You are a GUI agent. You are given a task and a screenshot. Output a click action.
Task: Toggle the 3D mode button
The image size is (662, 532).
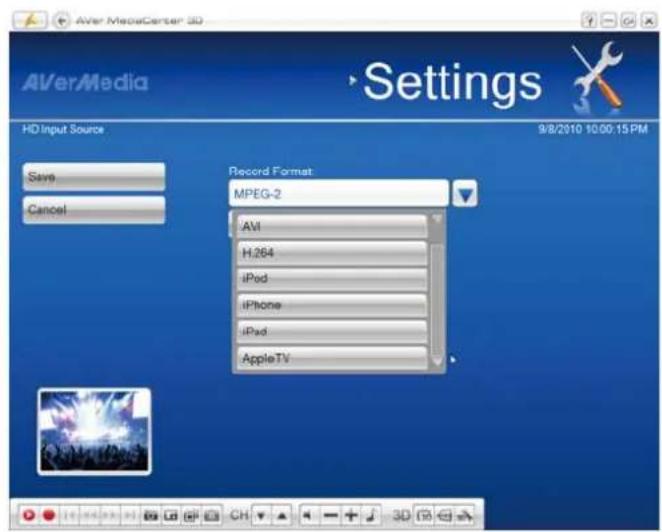tap(401, 516)
